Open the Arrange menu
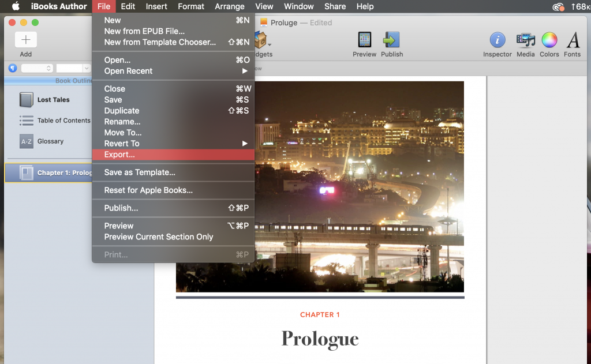This screenshot has height=364, width=591. pos(230,6)
